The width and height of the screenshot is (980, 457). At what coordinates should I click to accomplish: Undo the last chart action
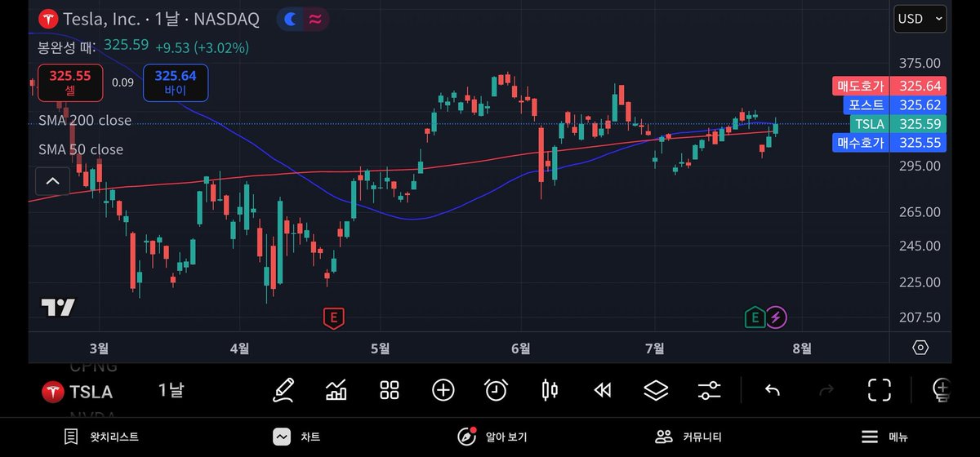tap(772, 390)
